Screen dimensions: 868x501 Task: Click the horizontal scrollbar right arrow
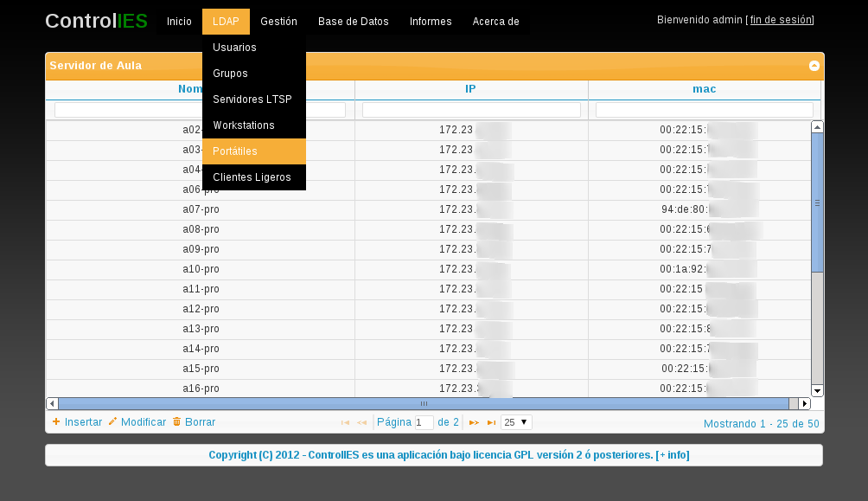click(x=805, y=403)
